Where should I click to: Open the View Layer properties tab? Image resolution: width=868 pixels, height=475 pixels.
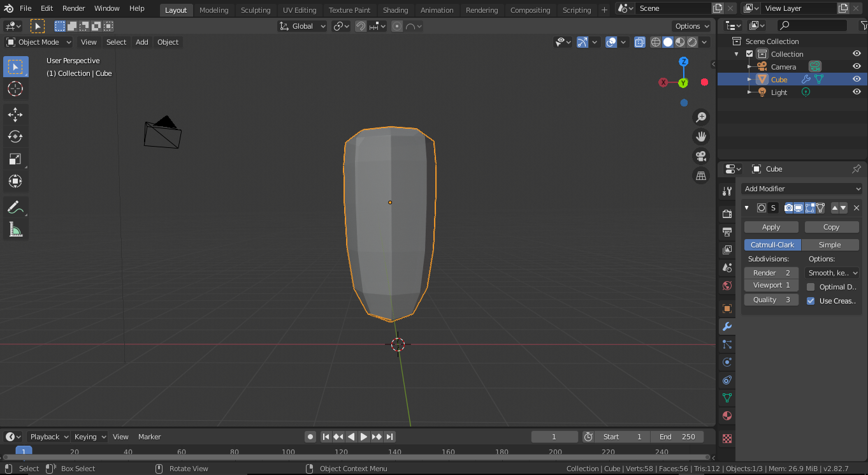pyautogui.click(x=727, y=249)
